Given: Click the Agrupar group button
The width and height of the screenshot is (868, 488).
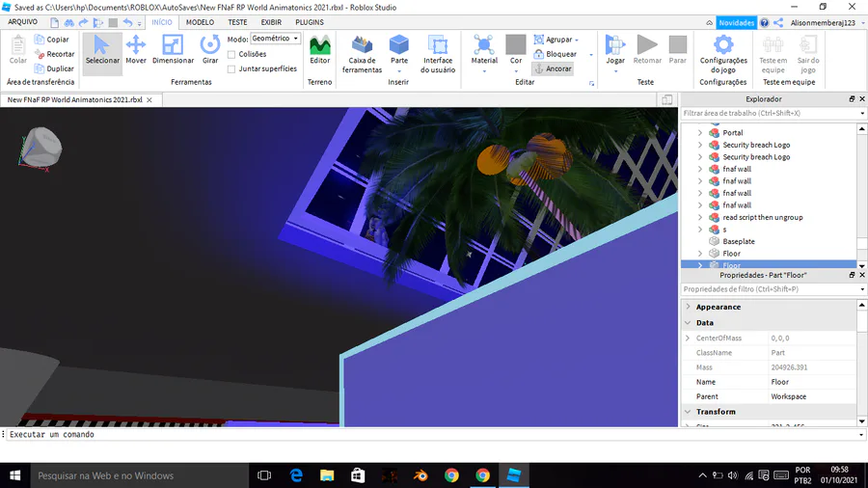Looking at the screenshot, I should point(554,40).
